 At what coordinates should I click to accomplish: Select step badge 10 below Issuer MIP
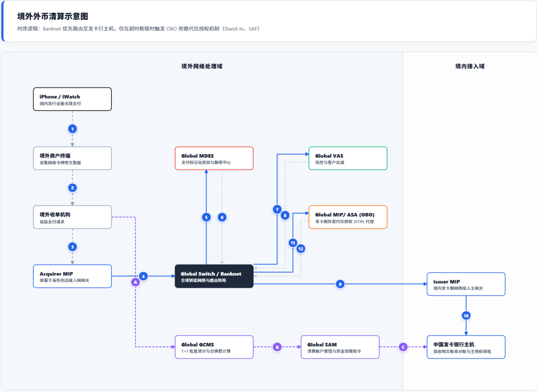pyautogui.click(x=466, y=315)
